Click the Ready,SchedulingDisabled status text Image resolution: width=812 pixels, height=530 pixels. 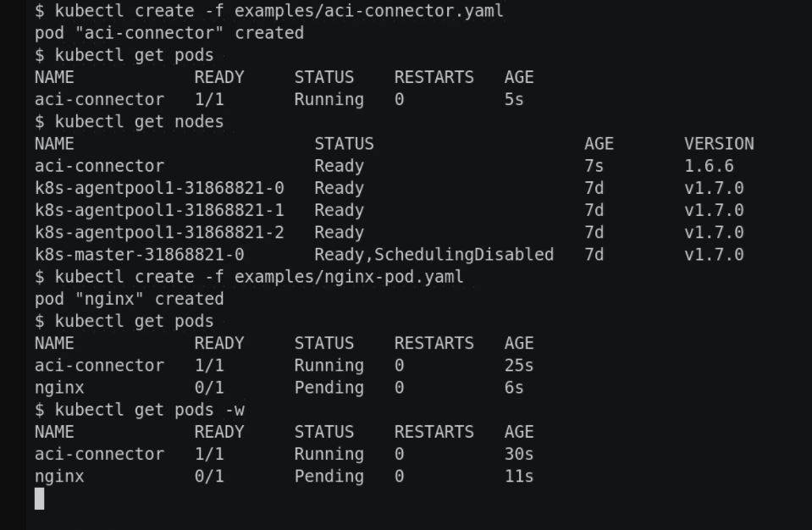pos(434,254)
